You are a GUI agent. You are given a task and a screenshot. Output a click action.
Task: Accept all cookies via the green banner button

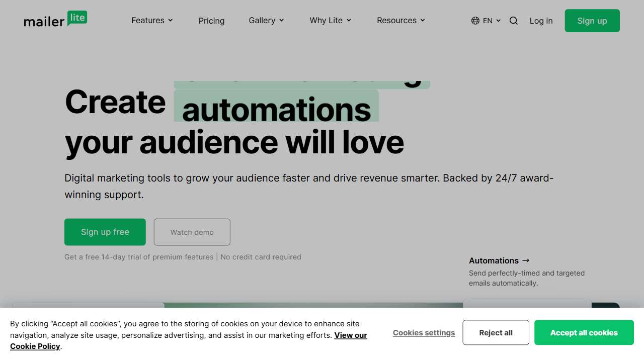[584, 332]
